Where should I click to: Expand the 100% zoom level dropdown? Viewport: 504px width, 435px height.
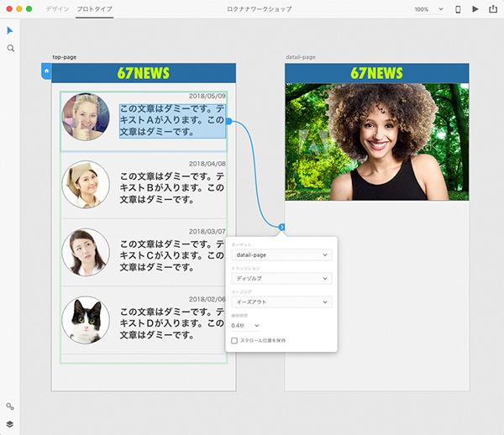428,9
